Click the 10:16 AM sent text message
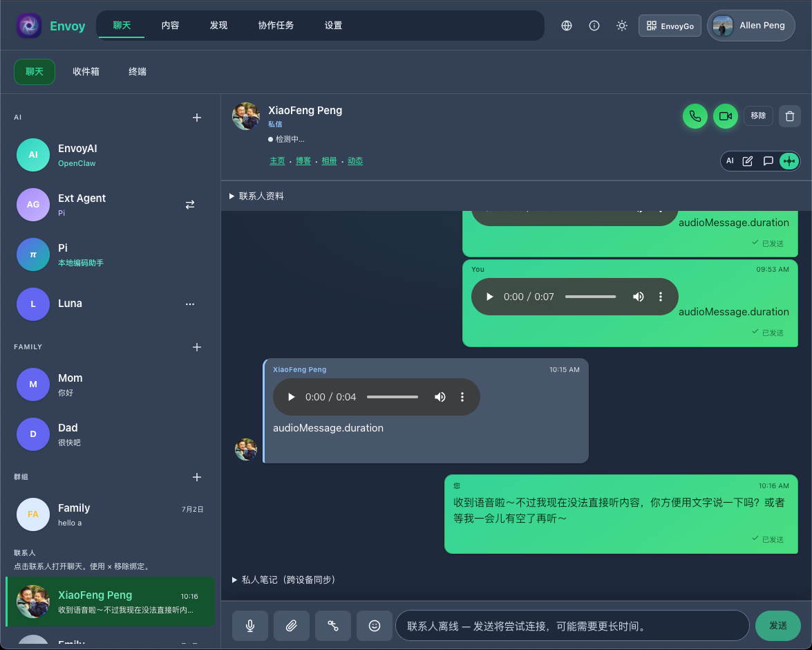The width and height of the screenshot is (812, 650). point(621,514)
